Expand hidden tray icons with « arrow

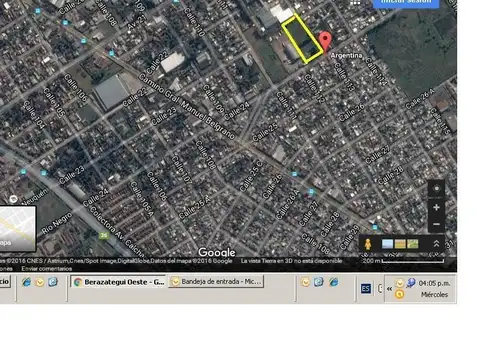(x=389, y=289)
